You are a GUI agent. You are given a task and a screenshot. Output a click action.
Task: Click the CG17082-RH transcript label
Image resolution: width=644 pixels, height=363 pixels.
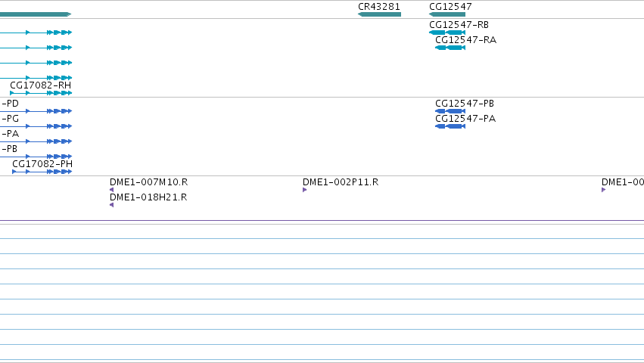coord(40,85)
